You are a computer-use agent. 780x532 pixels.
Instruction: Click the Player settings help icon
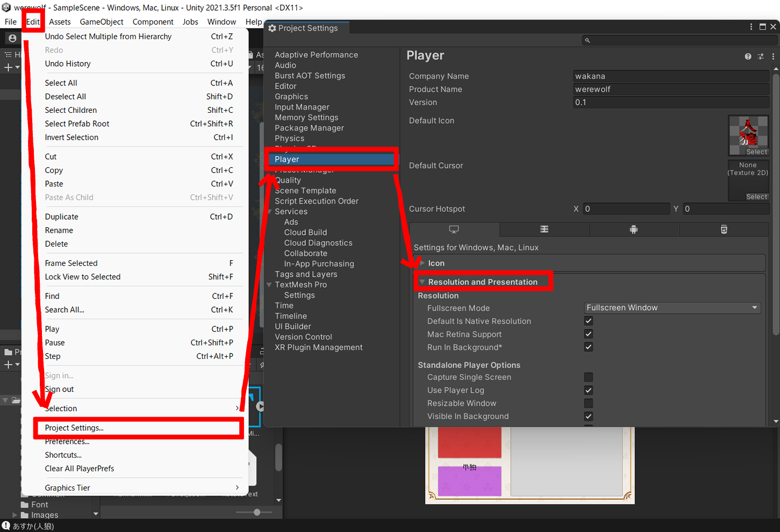click(748, 56)
